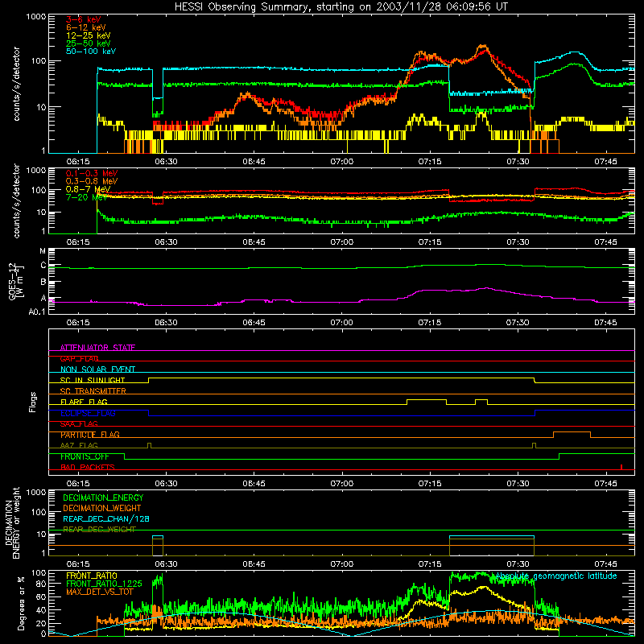Image resolution: width=644 pixels, height=644 pixels.
Task: Click the REAR_DEC_WEIGHT legend label
Action: [99, 530]
